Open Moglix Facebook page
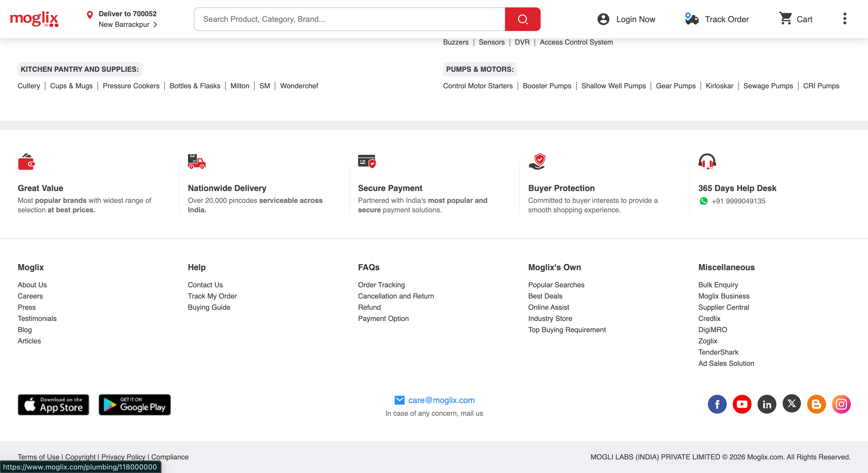Screen dimensions: 868x473 pyautogui.click(x=717, y=404)
